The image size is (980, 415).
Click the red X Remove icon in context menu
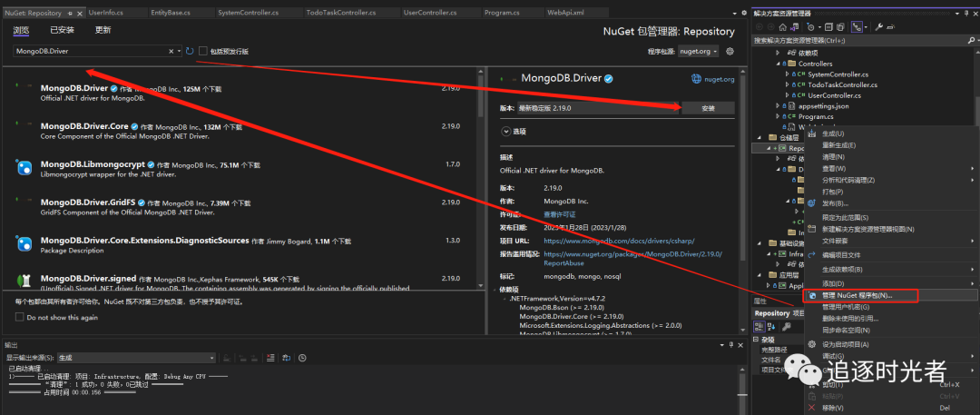coord(812,408)
